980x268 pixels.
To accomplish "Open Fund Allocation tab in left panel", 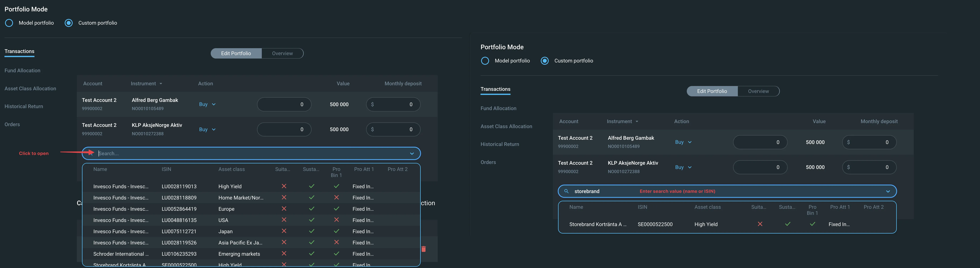I will point(22,71).
